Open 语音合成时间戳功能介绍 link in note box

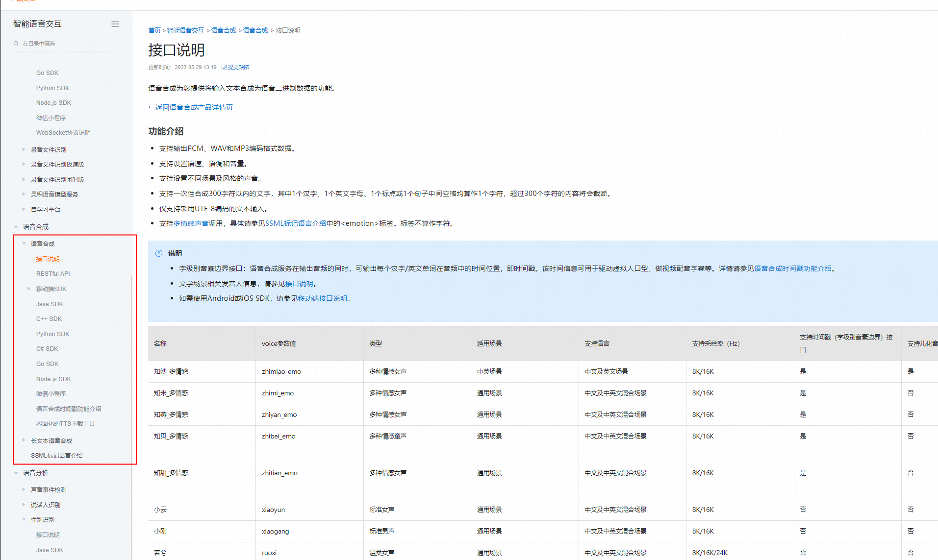coord(793,268)
